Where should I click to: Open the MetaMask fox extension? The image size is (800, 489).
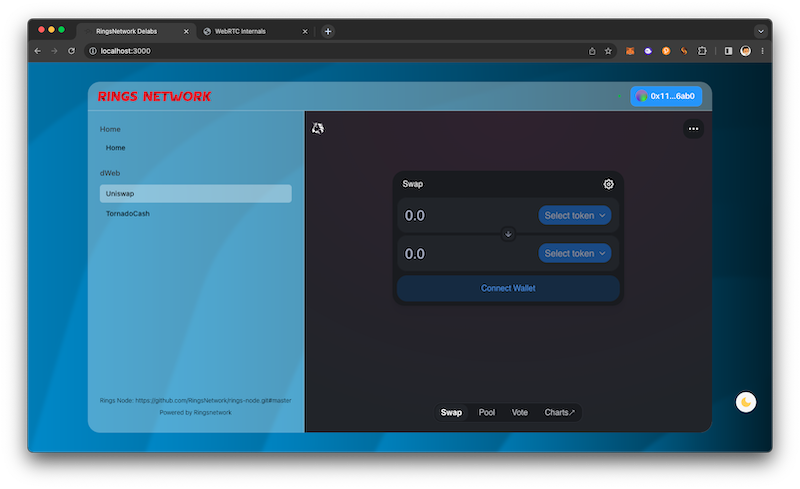630,51
